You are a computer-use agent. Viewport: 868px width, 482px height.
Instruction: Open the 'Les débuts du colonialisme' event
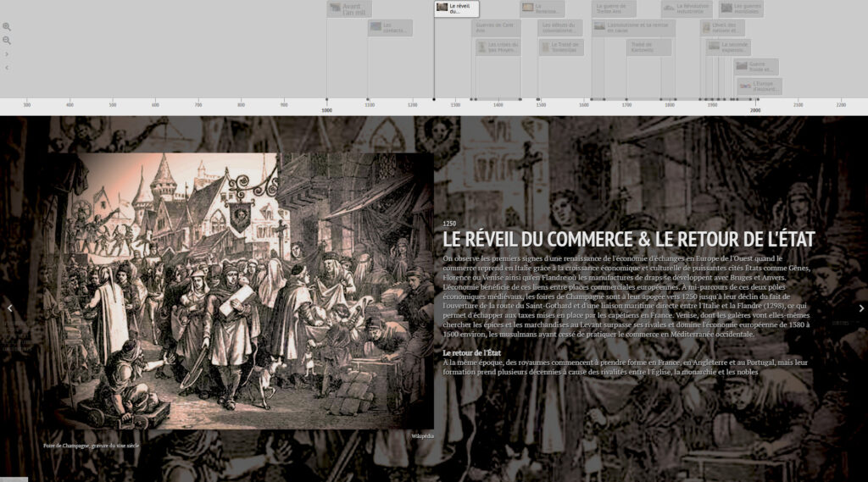coord(559,28)
